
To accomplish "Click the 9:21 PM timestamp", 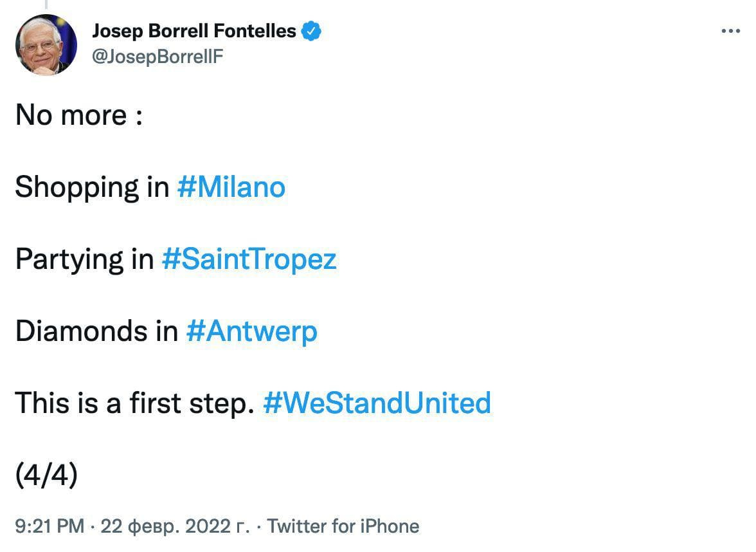I will pos(50,526).
